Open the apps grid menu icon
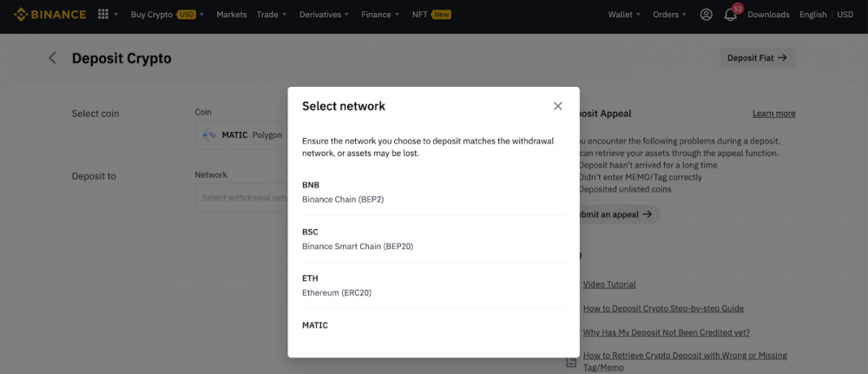Viewport: 868px width, 374px height. coord(103,15)
